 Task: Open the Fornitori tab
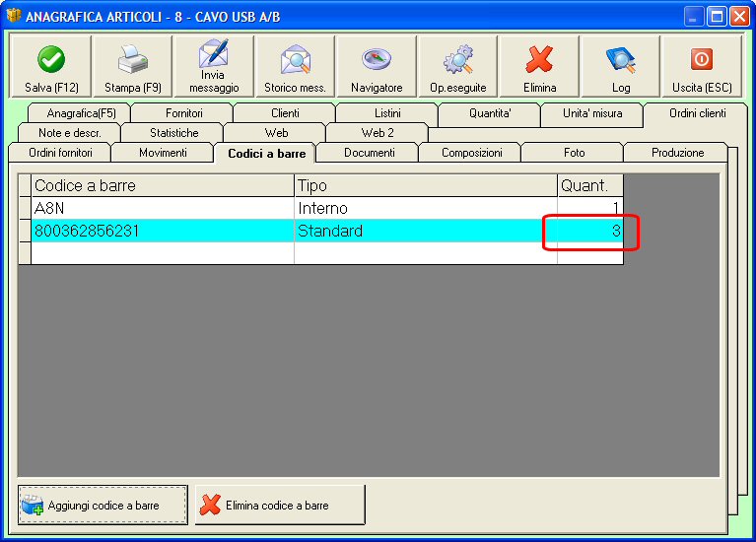point(183,113)
